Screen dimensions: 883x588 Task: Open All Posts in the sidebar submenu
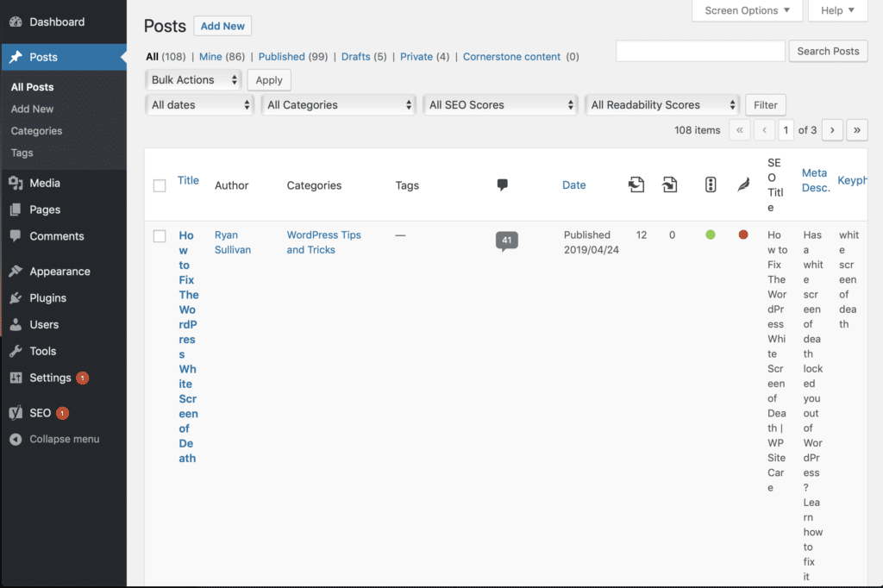pyautogui.click(x=32, y=87)
